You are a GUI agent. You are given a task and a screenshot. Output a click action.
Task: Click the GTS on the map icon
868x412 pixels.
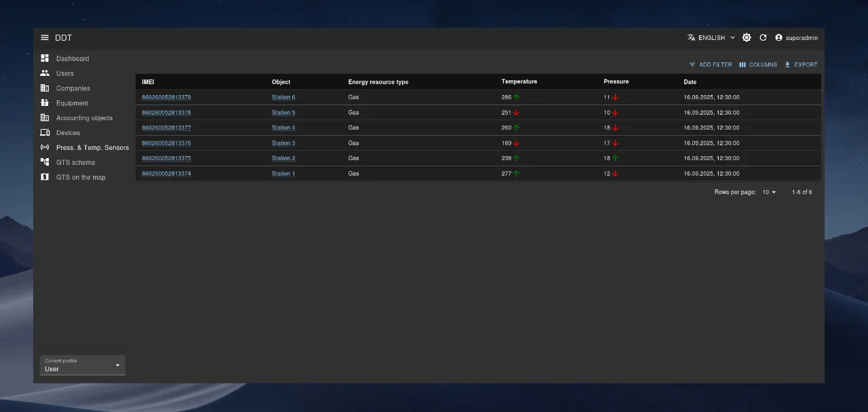[45, 177]
